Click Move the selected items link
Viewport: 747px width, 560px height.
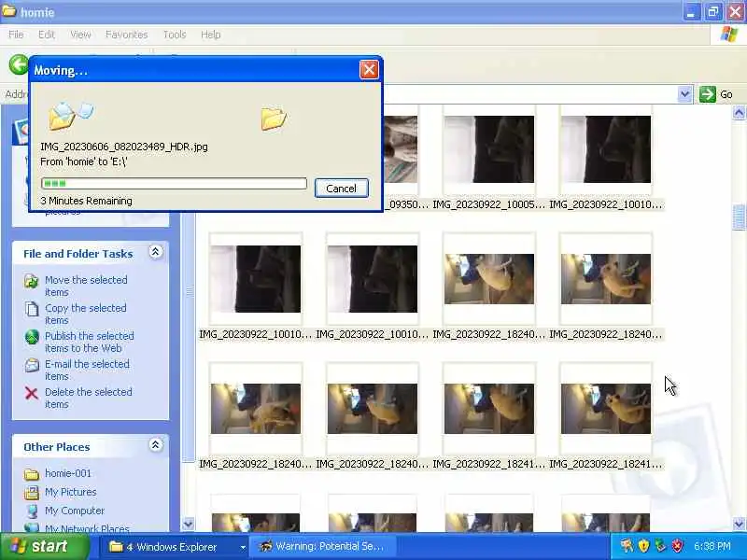coord(86,286)
